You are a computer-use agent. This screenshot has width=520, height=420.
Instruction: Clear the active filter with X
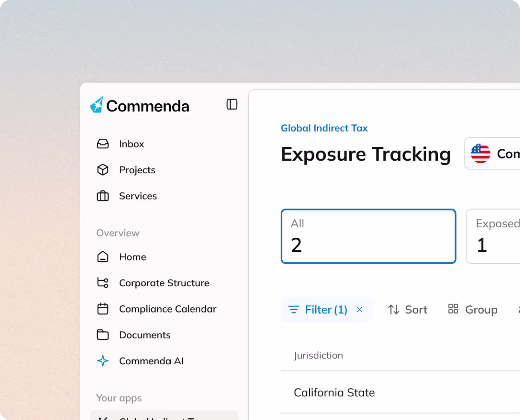(359, 310)
